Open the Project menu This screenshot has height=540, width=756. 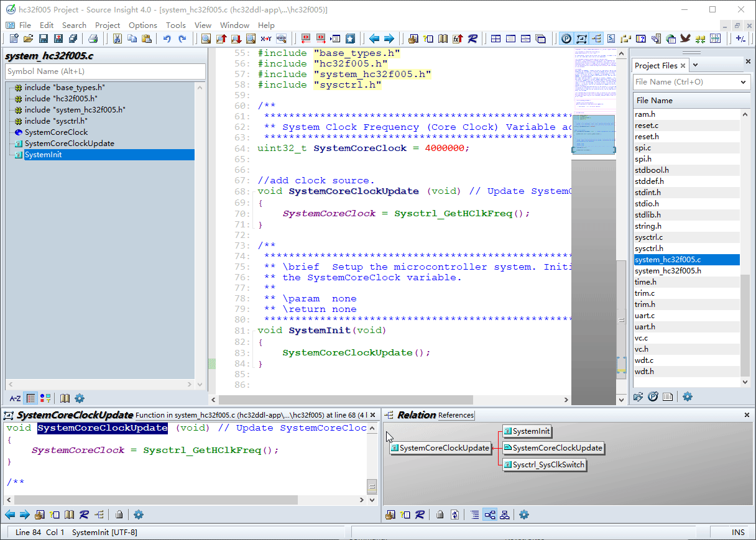107,25
